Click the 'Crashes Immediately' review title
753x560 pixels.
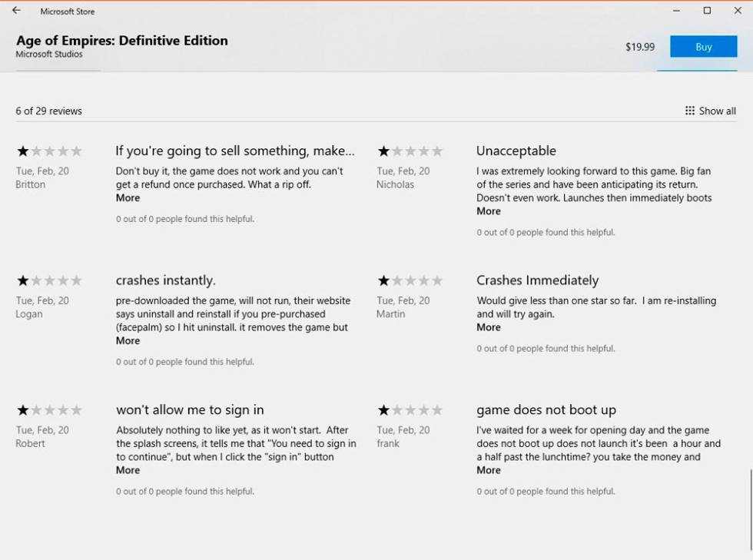pos(537,280)
